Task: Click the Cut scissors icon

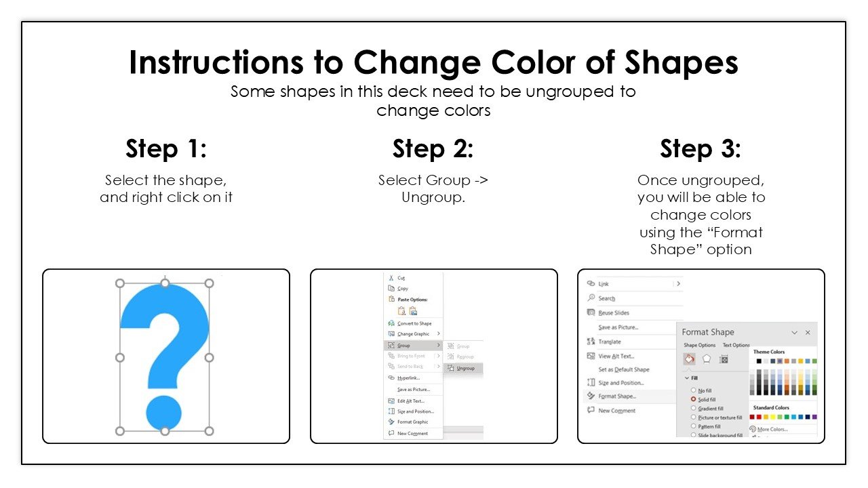Action: (390, 277)
